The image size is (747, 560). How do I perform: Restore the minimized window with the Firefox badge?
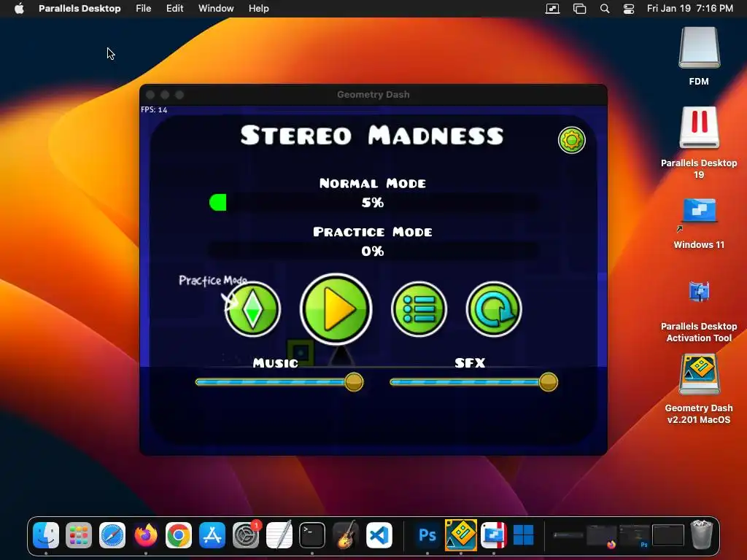[601, 536]
